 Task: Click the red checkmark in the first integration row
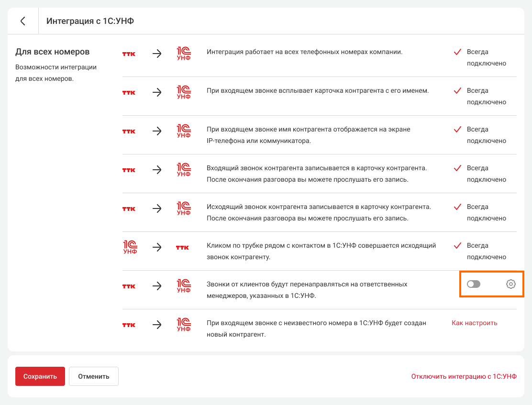[457, 52]
